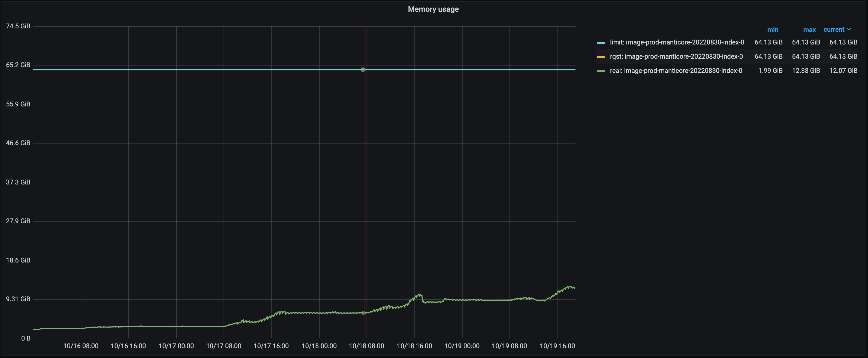Click the 12.07 GiB current value of real series

tap(843, 71)
